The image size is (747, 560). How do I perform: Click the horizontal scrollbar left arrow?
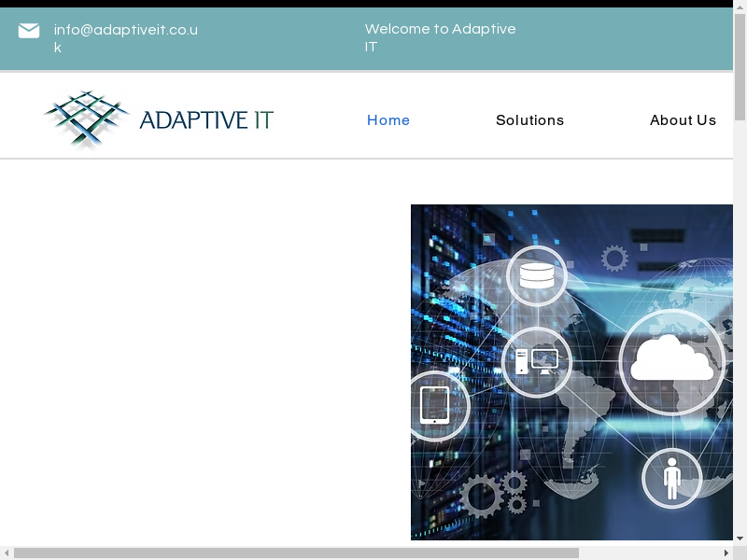pyautogui.click(x=6, y=553)
